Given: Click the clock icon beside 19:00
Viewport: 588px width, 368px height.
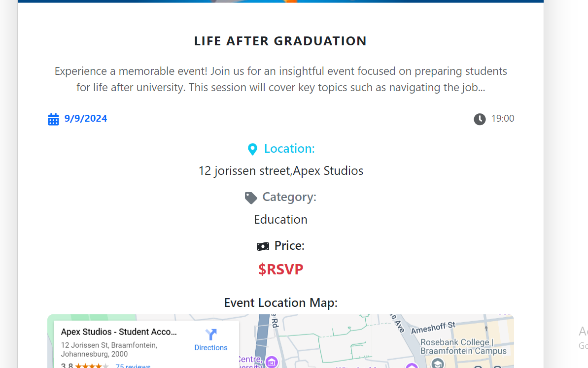Looking at the screenshot, I should click(x=480, y=119).
